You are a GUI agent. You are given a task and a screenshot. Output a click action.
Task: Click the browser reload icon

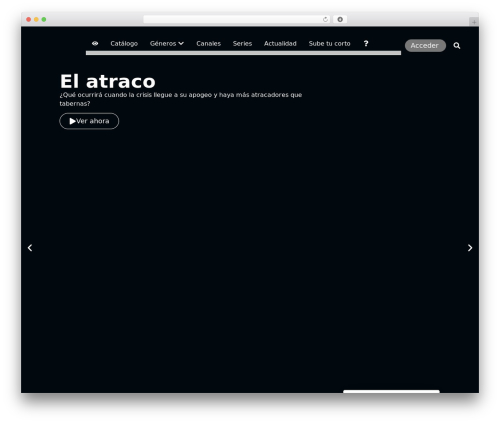tap(325, 19)
